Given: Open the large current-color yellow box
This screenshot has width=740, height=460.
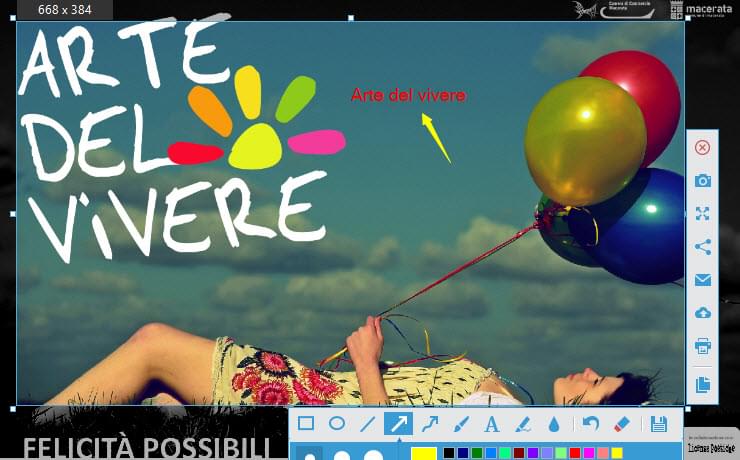Looking at the screenshot, I should click(424, 454).
